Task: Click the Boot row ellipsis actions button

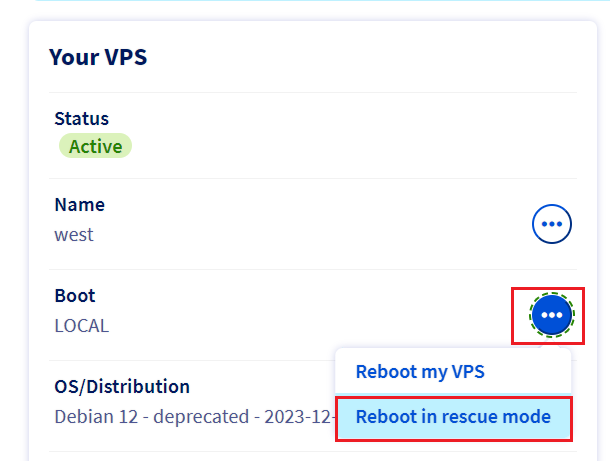Action: [x=552, y=315]
